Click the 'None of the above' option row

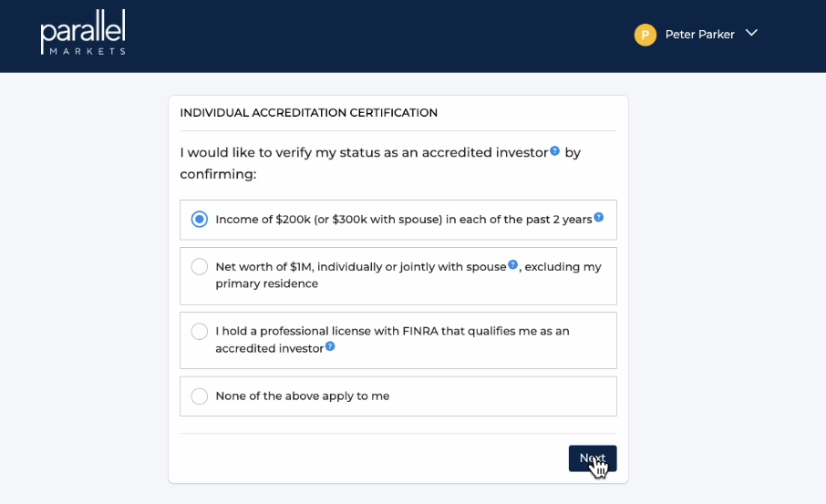coord(398,396)
